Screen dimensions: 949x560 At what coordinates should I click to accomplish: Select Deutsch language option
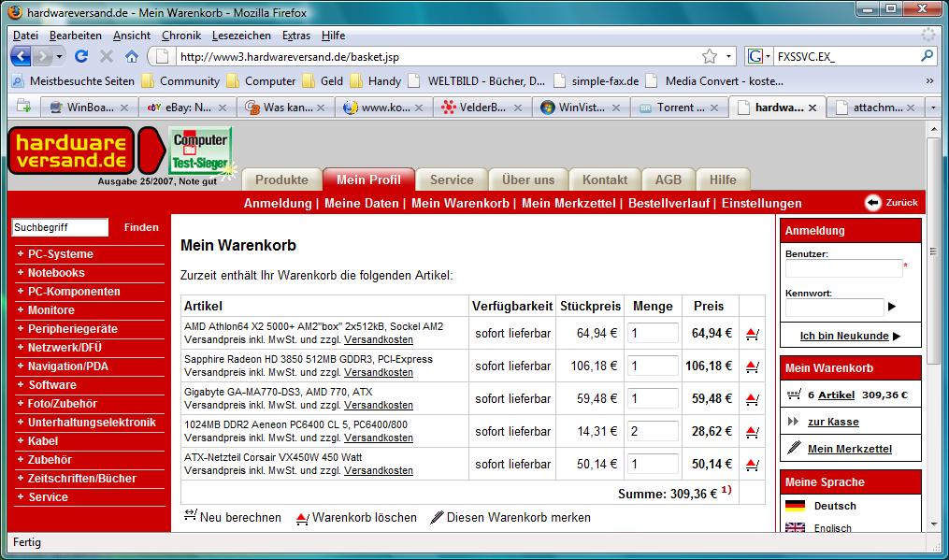(x=835, y=506)
